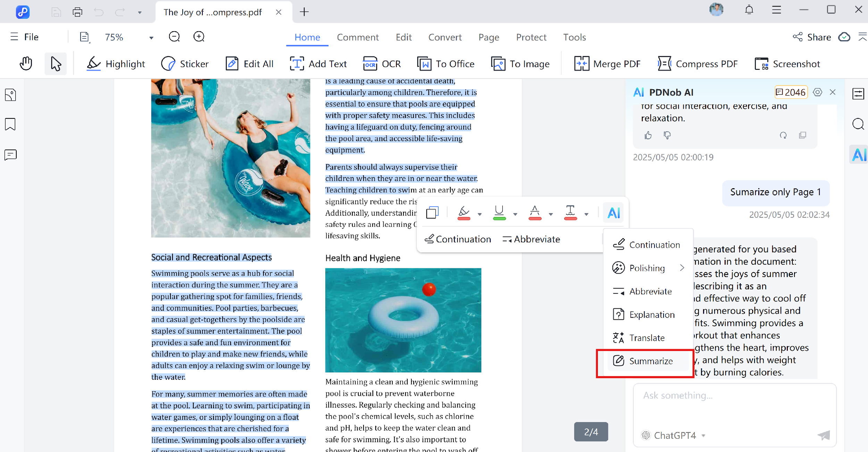The image size is (868, 452).
Task: Toggle the PDNob AI side panel
Action: [859, 155]
